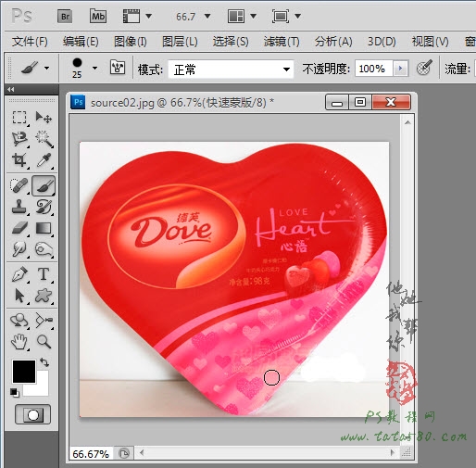Select the Type tool
The width and height of the screenshot is (476, 468).
[44, 274]
